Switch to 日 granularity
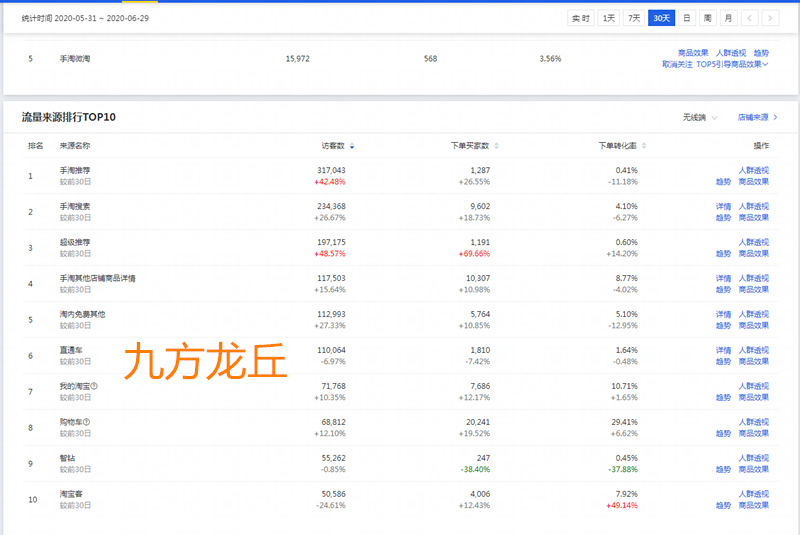The height and width of the screenshot is (535, 800). [x=687, y=18]
